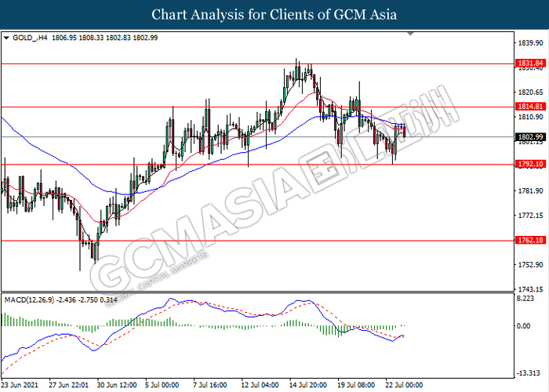Select the 1762.18 support price label

[530, 240]
